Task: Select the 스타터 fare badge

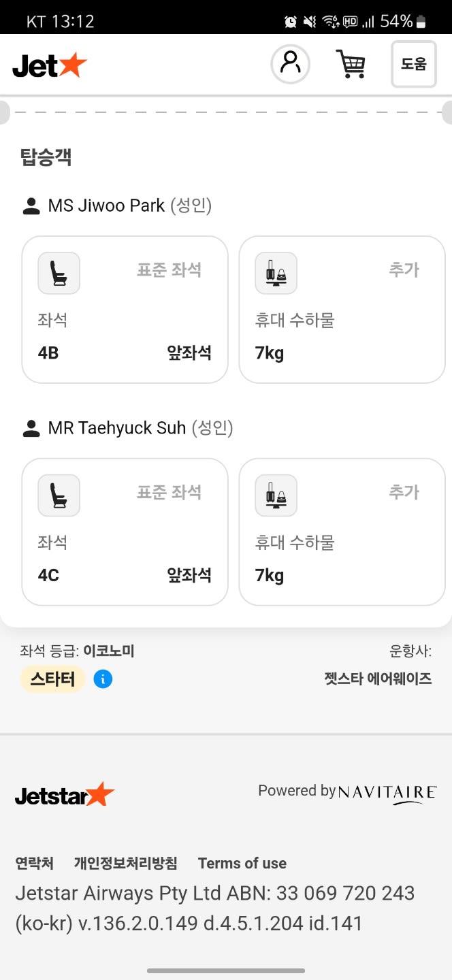Action: (52, 679)
